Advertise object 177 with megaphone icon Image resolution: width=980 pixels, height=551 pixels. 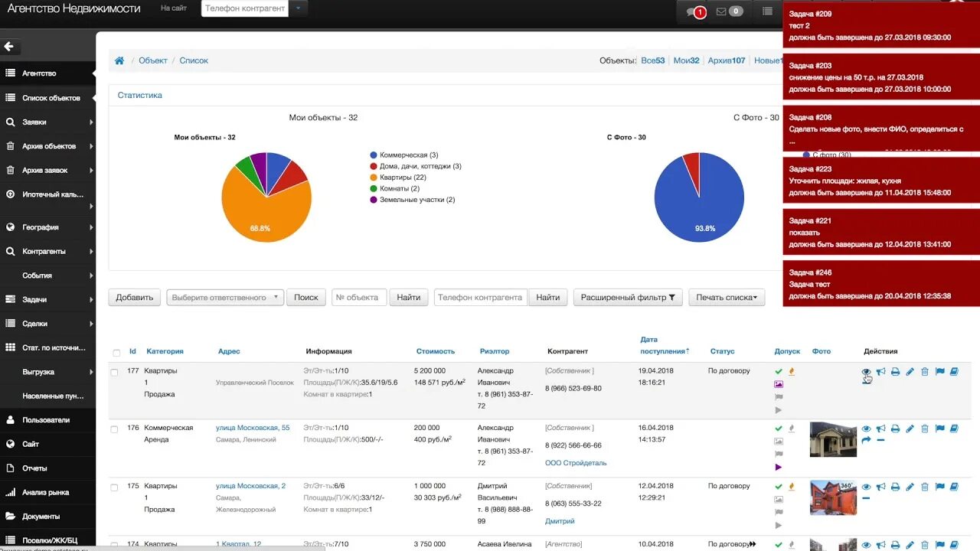coord(881,372)
